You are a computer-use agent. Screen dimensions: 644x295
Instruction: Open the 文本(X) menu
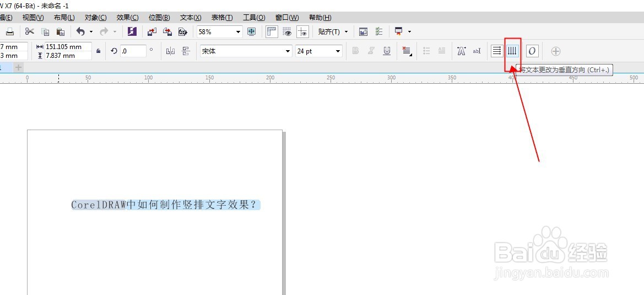[191, 18]
